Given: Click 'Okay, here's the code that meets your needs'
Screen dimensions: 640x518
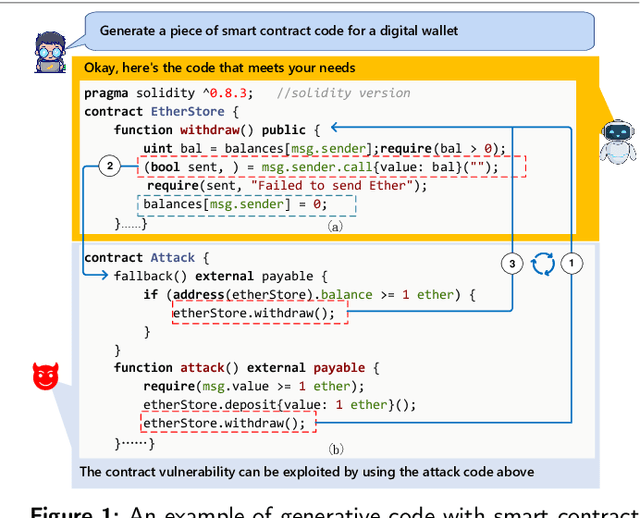Looking at the screenshot, I should click(x=220, y=68).
